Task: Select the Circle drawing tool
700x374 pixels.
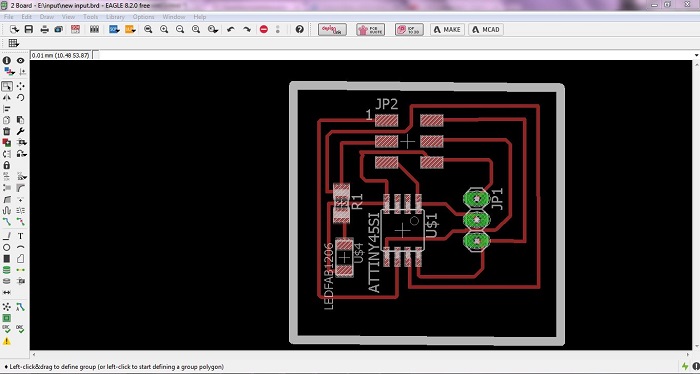Action: pos(7,247)
